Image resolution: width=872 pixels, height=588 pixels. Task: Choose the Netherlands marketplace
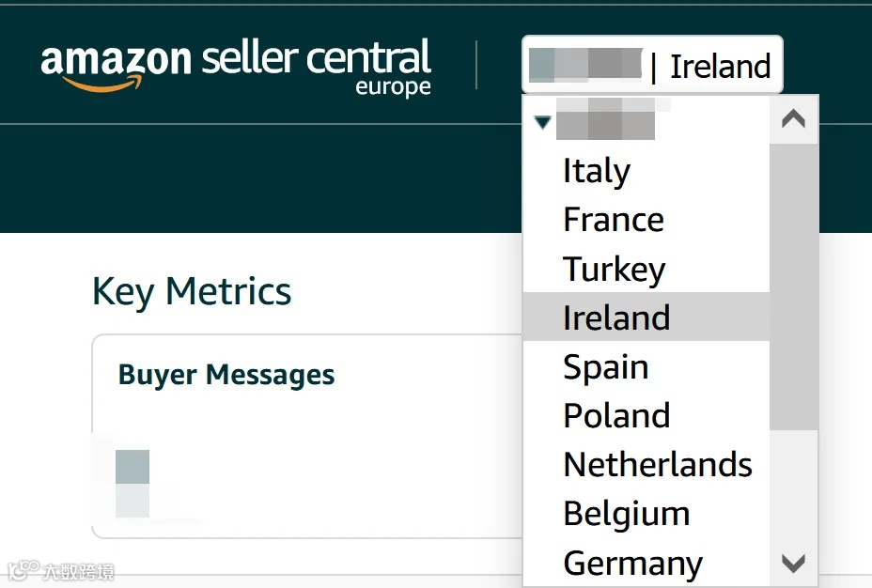pos(658,464)
